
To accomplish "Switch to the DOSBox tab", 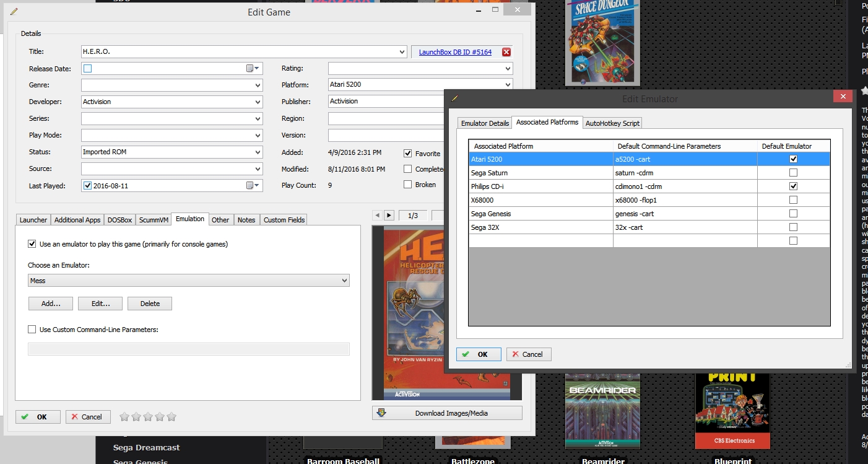I will click(x=119, y=220).
